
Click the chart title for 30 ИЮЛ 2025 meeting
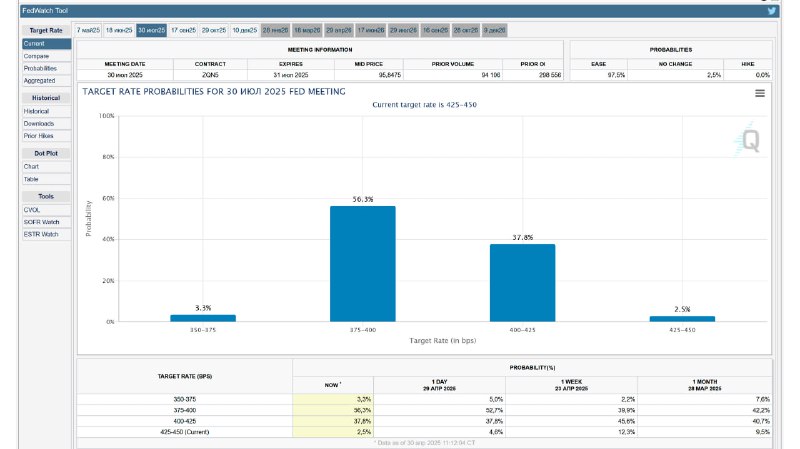(x=214, y=92)
